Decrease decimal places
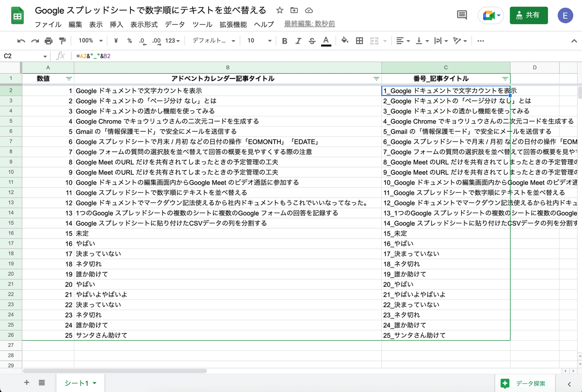Image resolution: width=582 pixels, height=392 pixels. (142, 41)
